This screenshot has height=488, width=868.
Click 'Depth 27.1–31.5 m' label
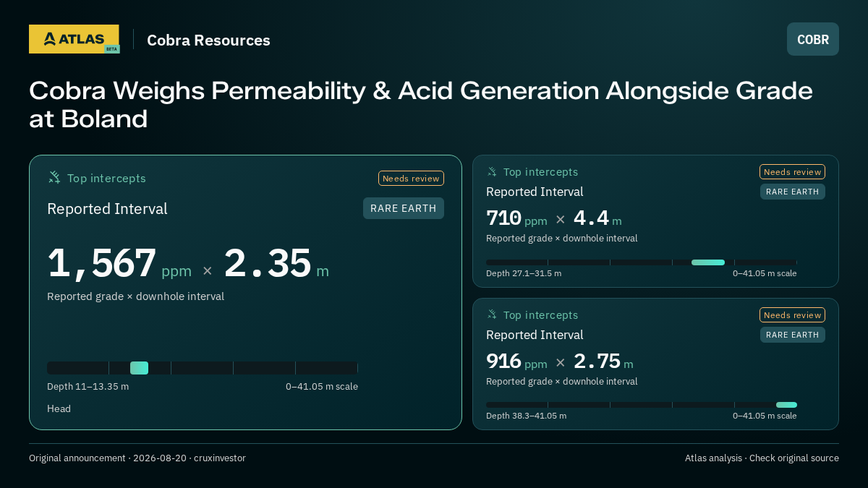pos(524,273)
